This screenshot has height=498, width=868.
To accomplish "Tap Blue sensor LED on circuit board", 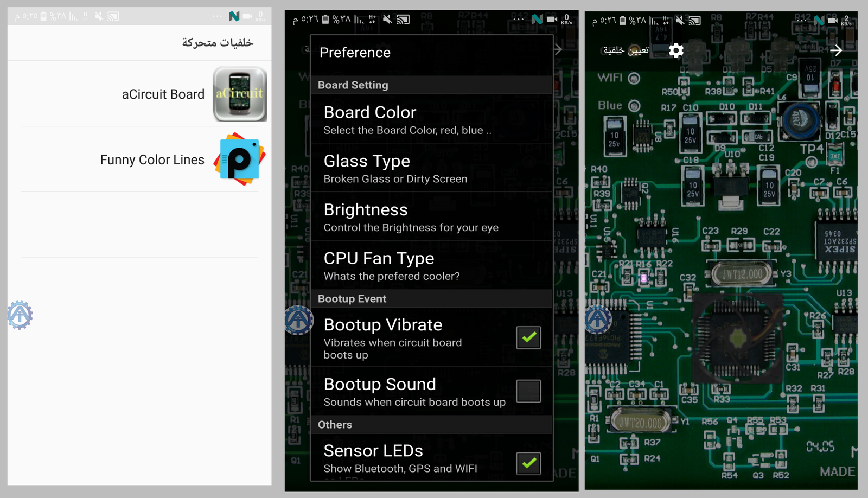I will pos(634,106).
